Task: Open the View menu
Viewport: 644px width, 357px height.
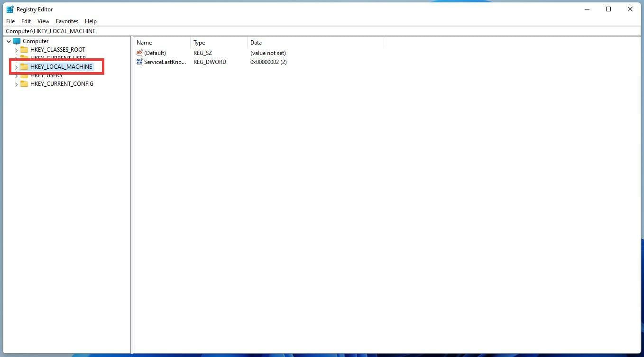Action: [43, 21]
